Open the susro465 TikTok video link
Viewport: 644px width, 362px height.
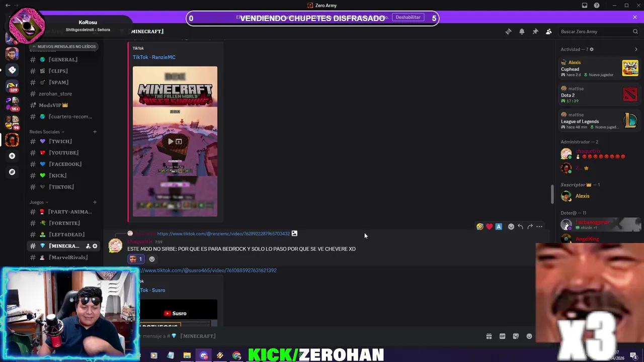click(209, 270)
